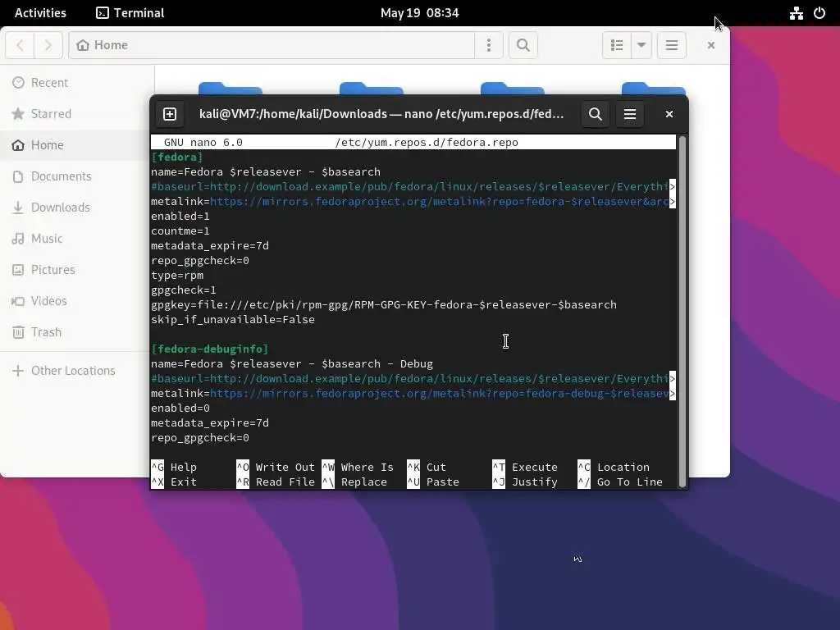Open the terminal search magnifier
Viewport: 840px width, 630px height.
click(596, 114)
